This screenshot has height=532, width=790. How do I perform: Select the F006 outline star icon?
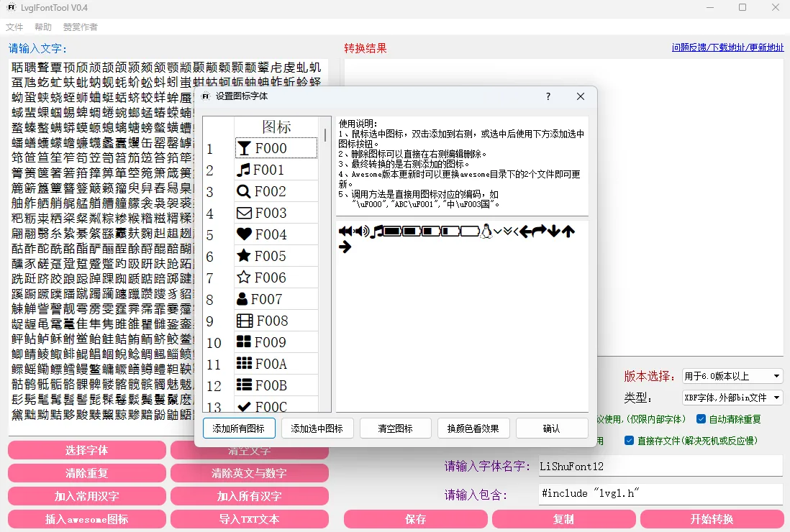(276, 277)
